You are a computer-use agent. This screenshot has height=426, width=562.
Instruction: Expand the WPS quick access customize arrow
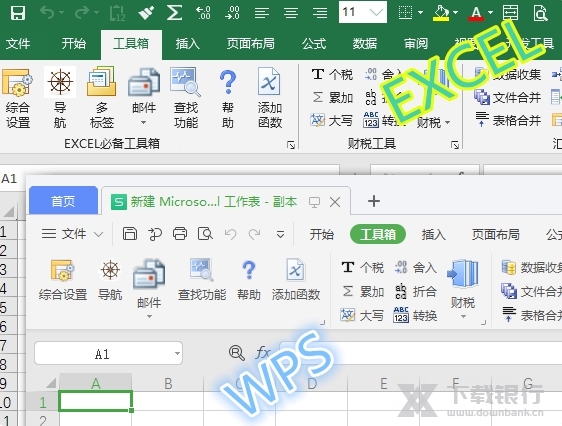280,234
